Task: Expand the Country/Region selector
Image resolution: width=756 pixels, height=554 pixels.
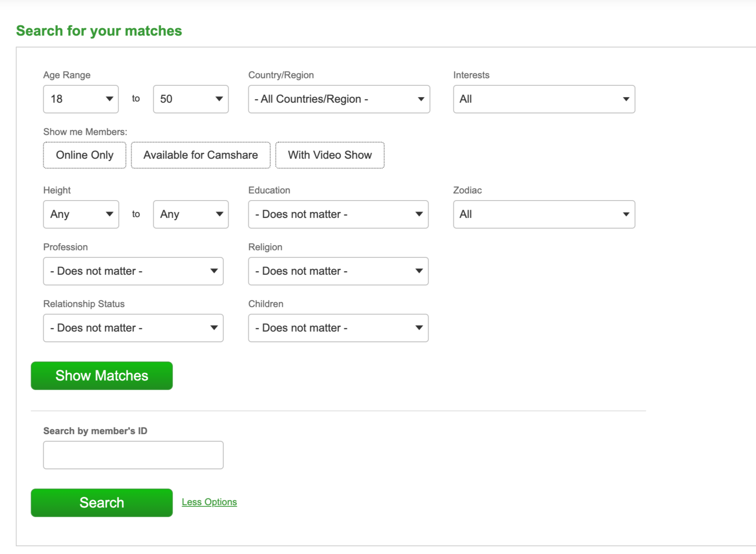Action: pyautogui.click(x=338, y=99)
